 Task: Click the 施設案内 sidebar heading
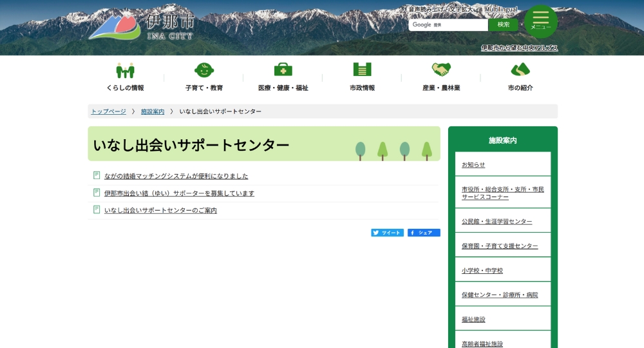click(503, 140)
